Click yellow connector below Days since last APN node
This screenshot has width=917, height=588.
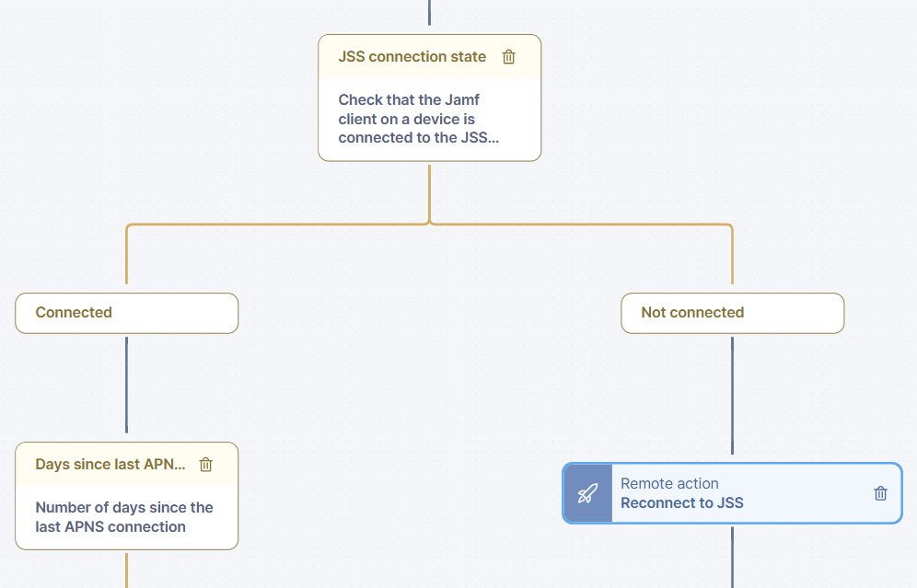click(x=126, y=570)
